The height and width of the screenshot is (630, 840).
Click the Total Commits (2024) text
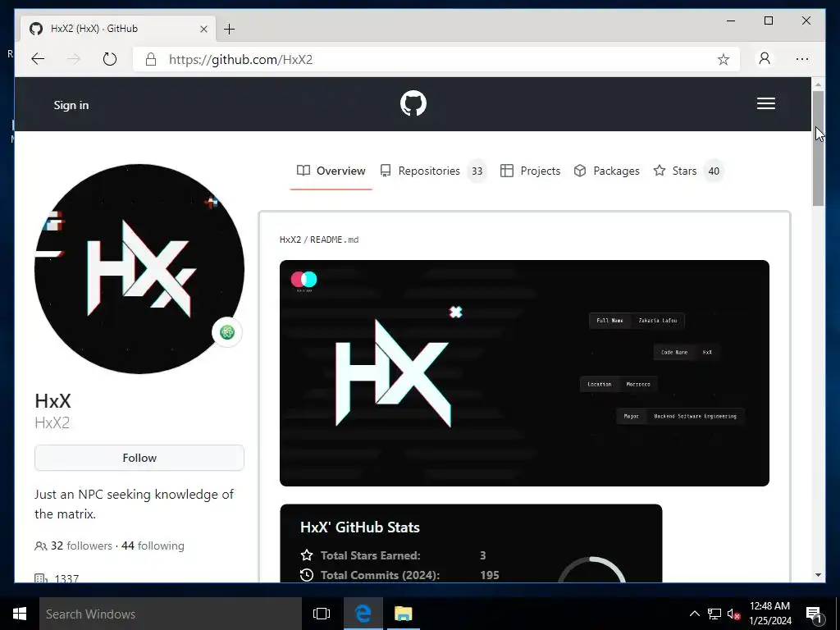point(381,575)
